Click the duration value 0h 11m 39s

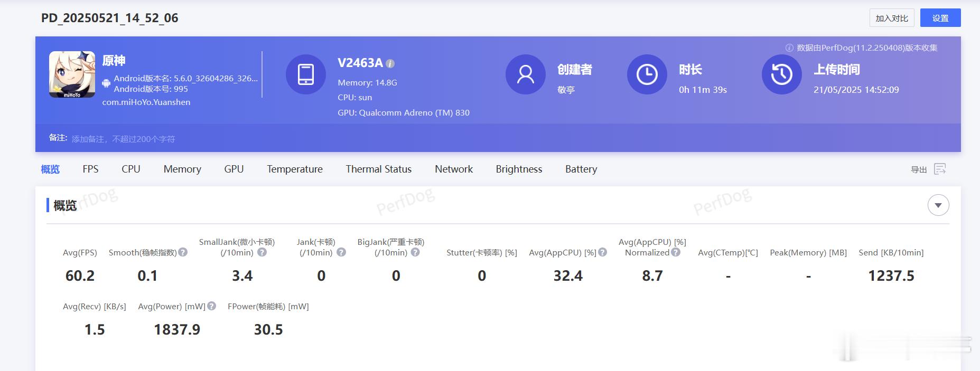[x=703, y=90]
